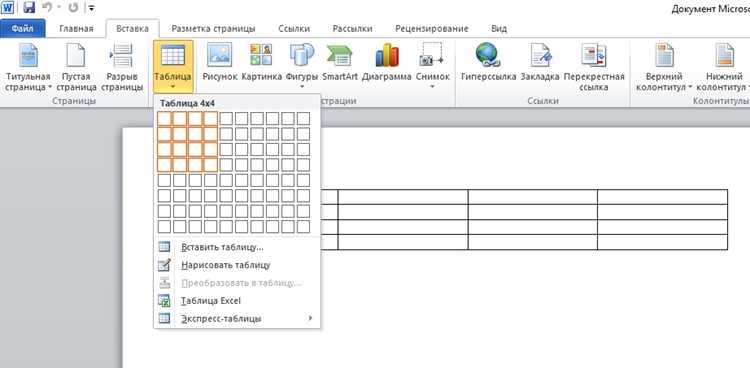Image resolution: width=750 pixels, height=368 pixels.
Task: Choose Нарисовать таблицу from the menu
Action: (237, 265)
